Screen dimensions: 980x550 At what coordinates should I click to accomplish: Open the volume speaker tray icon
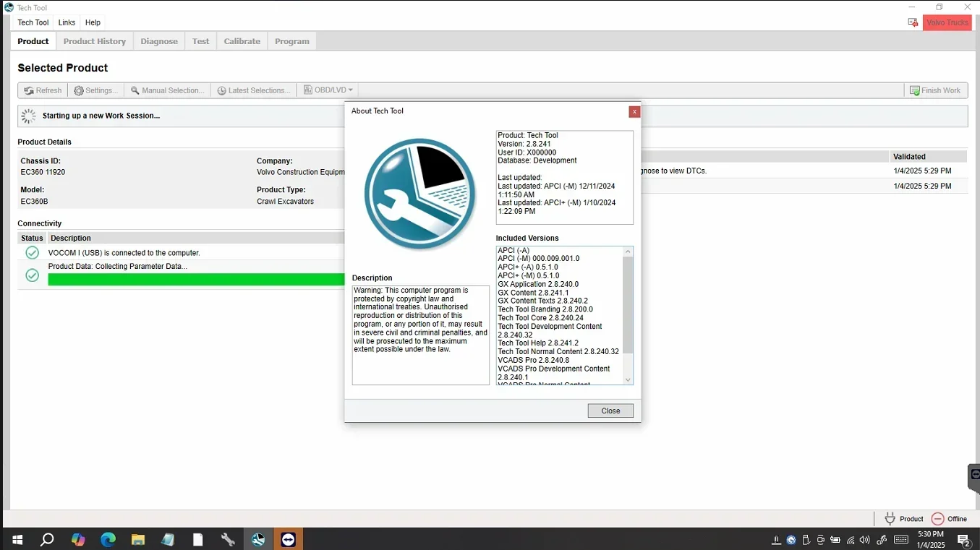[865, 540]
